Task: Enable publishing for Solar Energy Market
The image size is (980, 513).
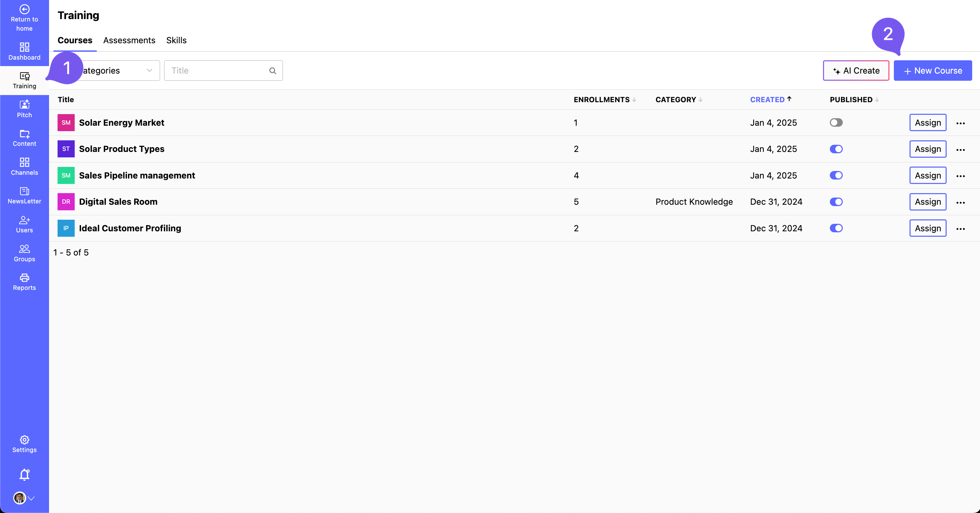Action: (836, 123)
